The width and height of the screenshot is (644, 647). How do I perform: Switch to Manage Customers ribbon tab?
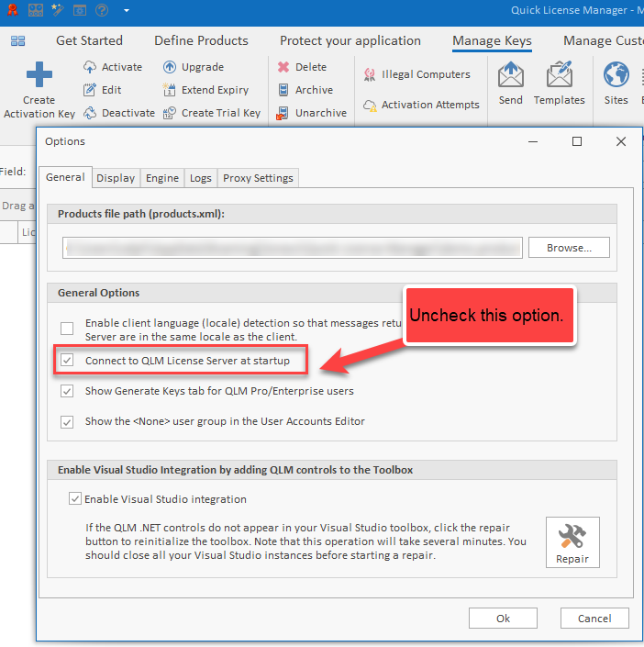pos(603,40)
